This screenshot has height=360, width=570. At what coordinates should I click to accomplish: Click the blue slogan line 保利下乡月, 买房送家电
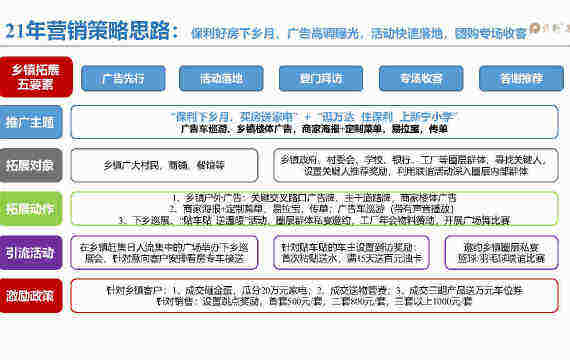[314, 117]
